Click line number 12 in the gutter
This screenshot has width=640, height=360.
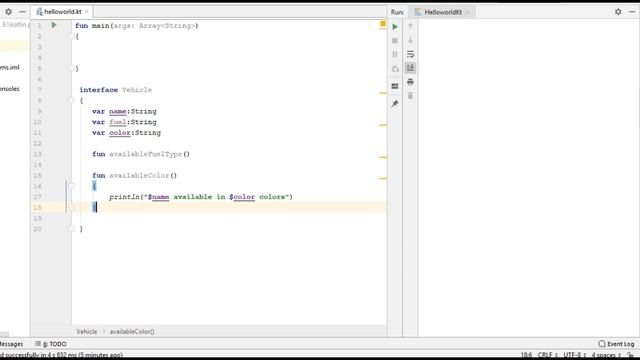coord(38,143)
